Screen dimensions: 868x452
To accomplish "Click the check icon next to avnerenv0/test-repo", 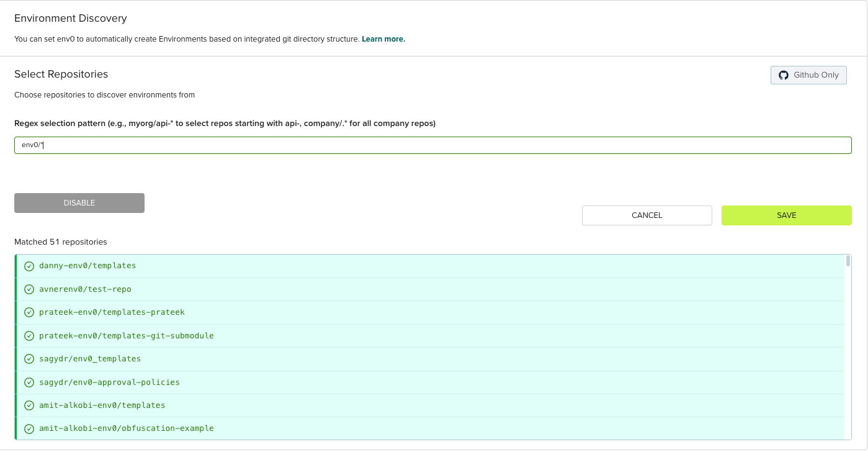I will [29, 289].
